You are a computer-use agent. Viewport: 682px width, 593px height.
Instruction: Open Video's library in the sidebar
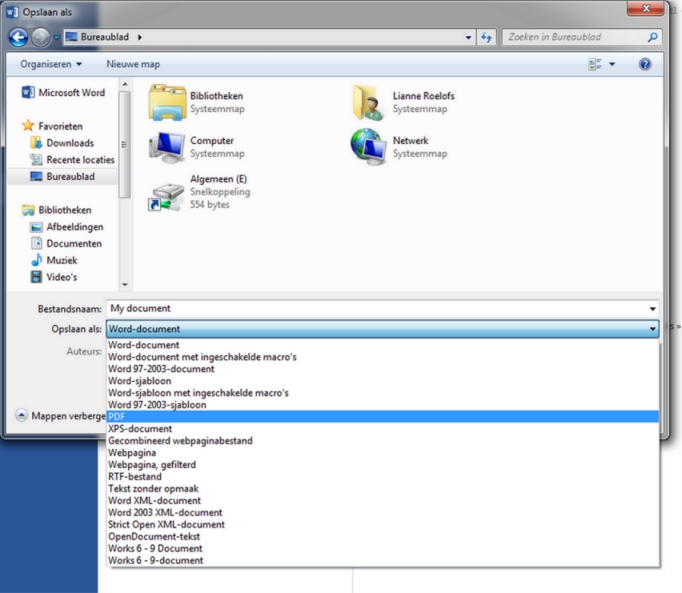pos(54,277)
